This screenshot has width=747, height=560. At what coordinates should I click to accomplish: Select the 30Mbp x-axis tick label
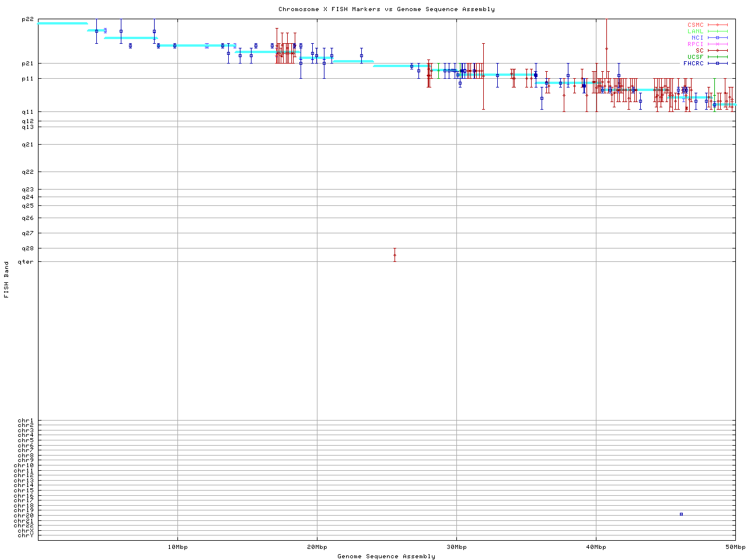[x=456, y=547]
